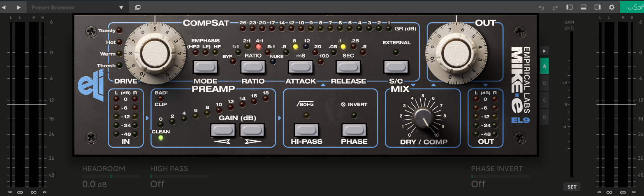Select the C preset slot
The height and width of the screenshot is (196, 644).
point(544,100)
